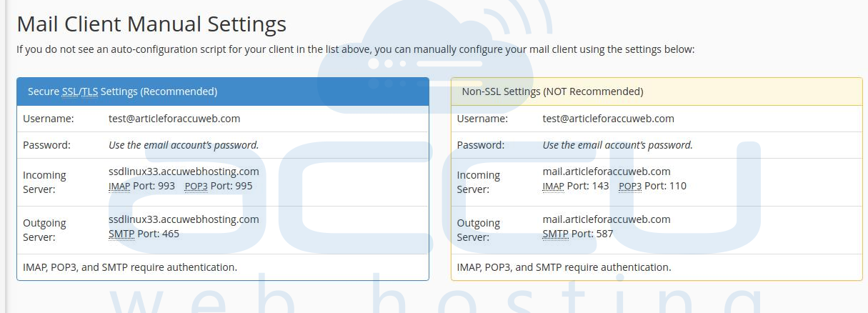Click Password label in Secure SSL/TLS panel

click(47, 145)
